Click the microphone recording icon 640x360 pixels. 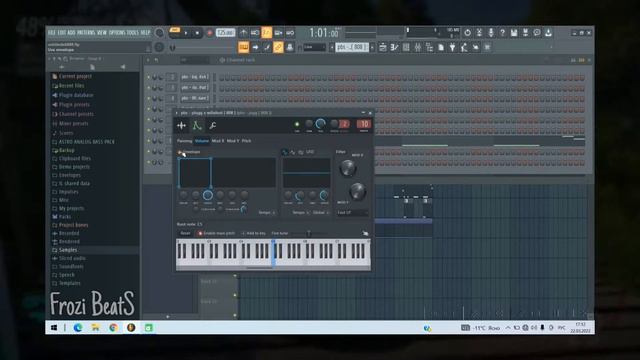(491, 33)
